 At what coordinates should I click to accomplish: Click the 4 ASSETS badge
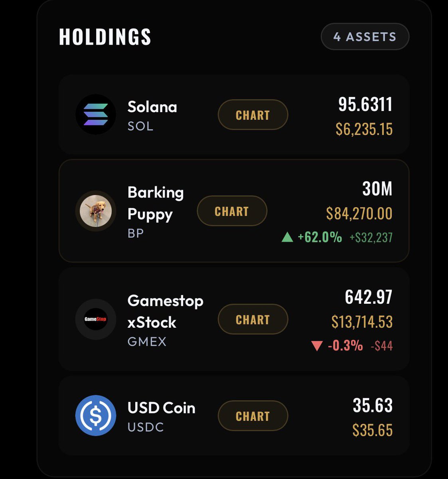(x=365, y=37)
